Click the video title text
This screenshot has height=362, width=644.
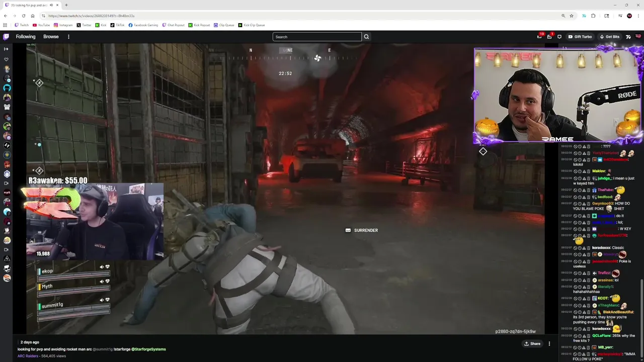pyautogui.click(x=92, y=349)
